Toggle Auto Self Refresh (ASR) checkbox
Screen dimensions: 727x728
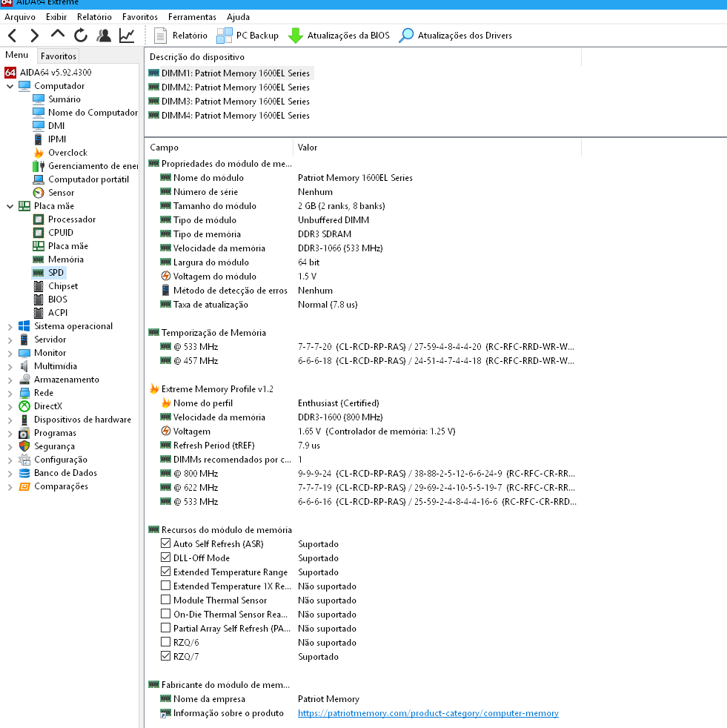click(165, 543)
